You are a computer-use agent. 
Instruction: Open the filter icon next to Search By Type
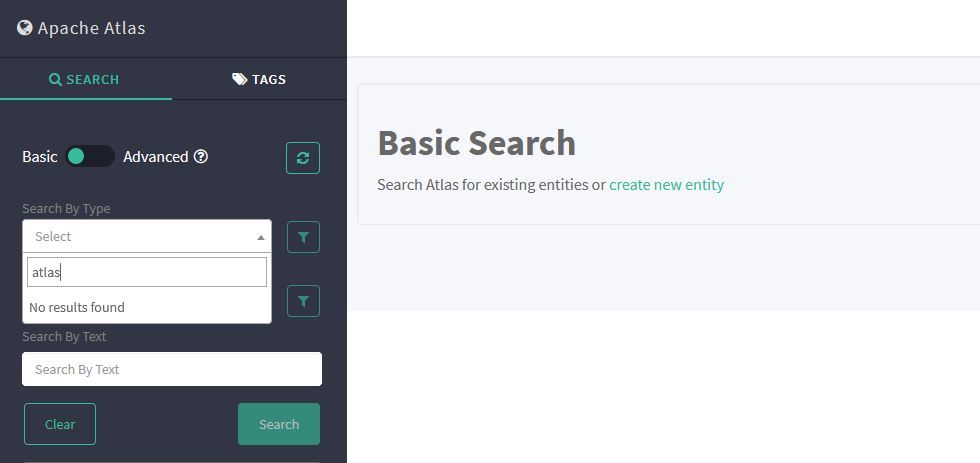(303, 237)
